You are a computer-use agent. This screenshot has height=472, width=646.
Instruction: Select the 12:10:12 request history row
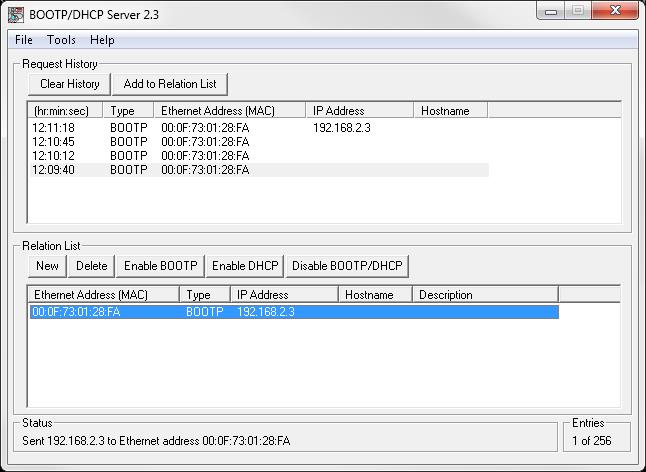pyautogui.click(x=259, y=156)
